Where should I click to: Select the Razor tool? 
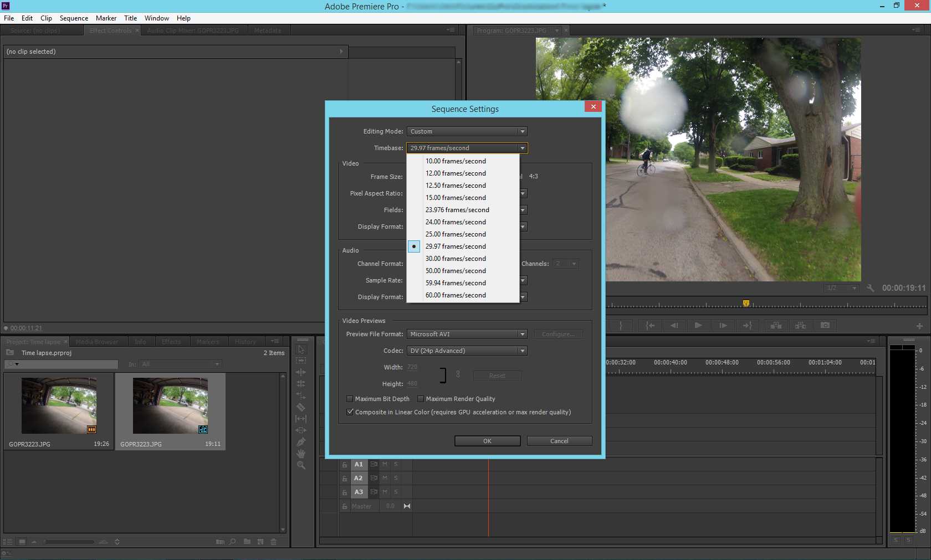point(301,407)
